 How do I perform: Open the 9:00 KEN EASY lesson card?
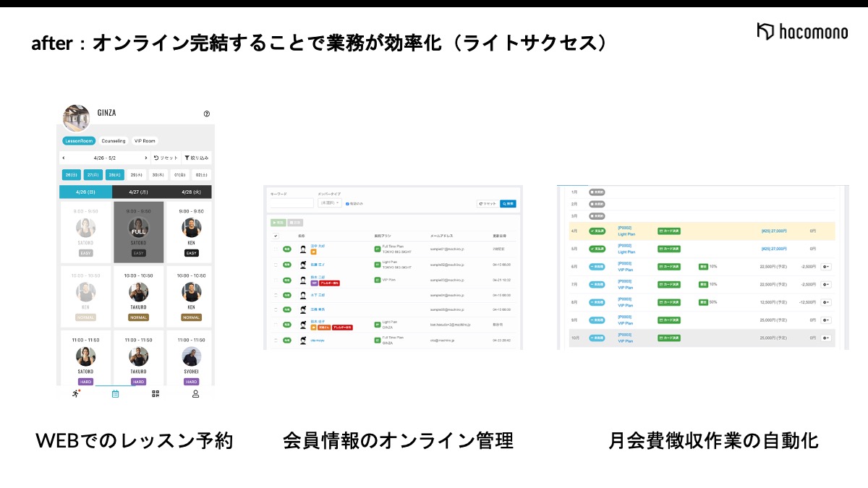(191, 232)
